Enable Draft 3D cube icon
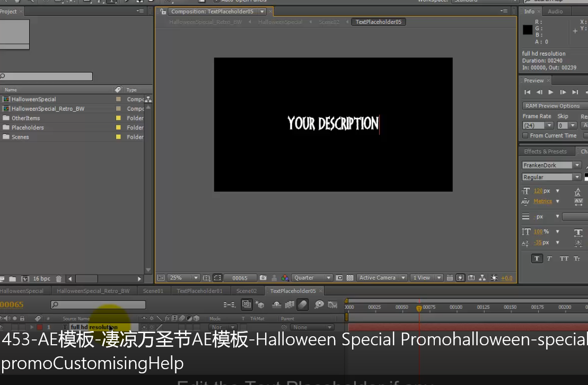The width and height of the screenshot is (588, 385). point(259,305)
